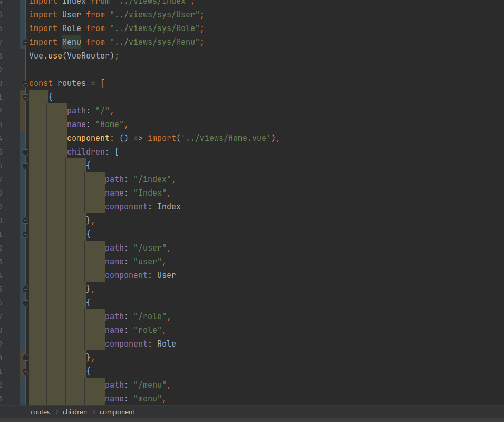
Task: Collapse the import block fold marker beside Menu import
Action: (25, 42)
